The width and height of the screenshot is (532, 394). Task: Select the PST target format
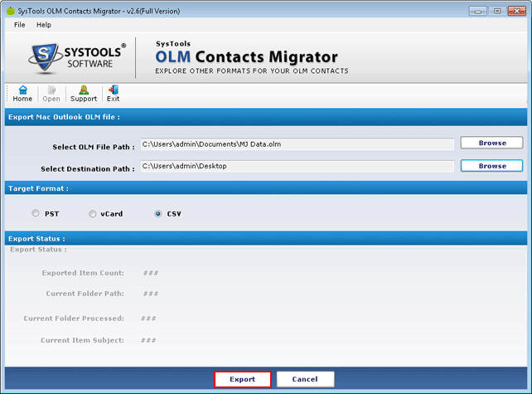[x=36, y=213]
